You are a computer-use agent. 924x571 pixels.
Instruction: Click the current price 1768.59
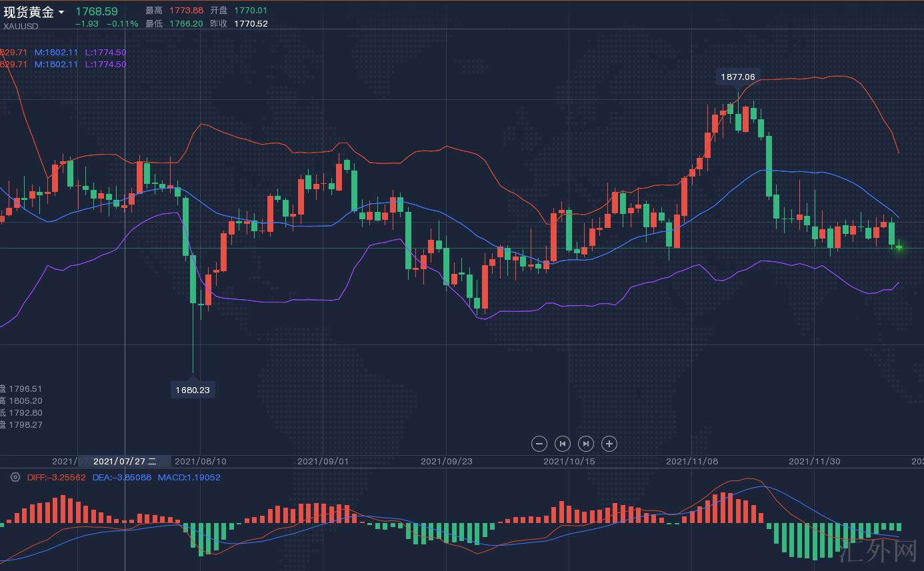pyautogui.click(x=97, y=11)
